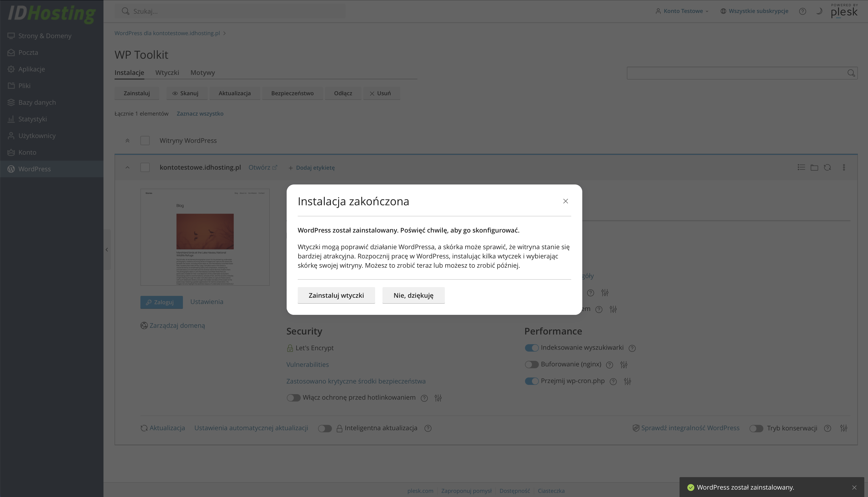Toggle dark mode moon icon

[819, 11]
